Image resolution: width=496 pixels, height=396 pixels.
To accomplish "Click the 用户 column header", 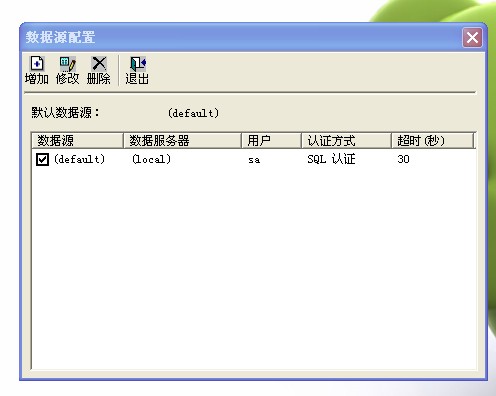I will (x=271, y=141).
